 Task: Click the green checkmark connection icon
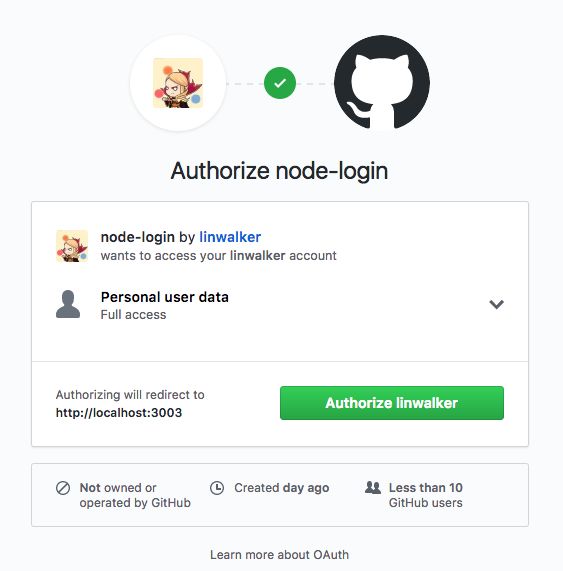pyautogui.click(x=280, y=83)
